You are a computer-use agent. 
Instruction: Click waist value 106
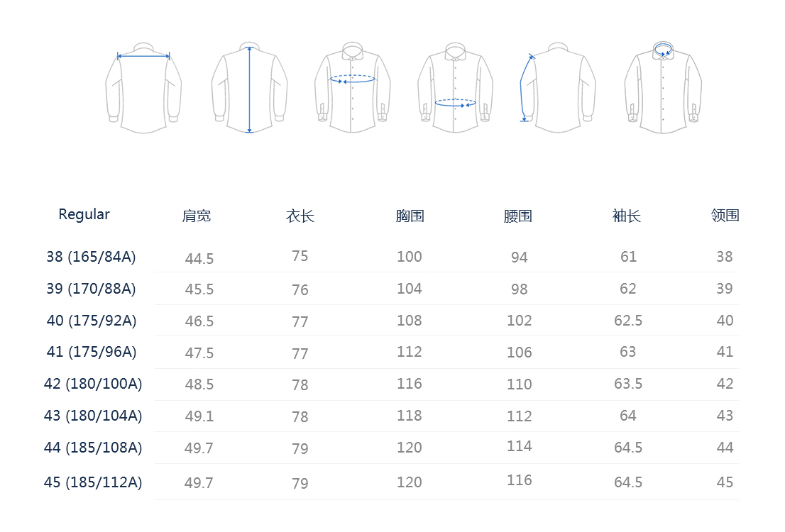pyautogui.click(x=519, y=353)
